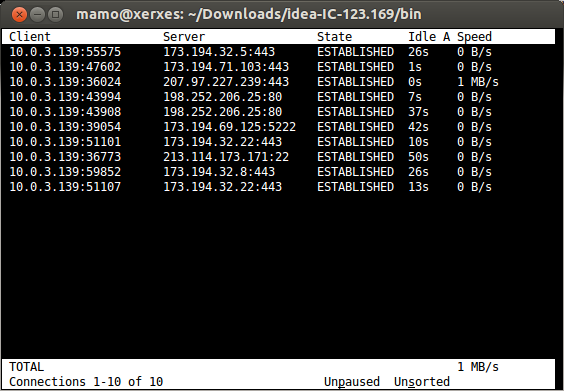Viewport: 564px width, 391px height.
Task: Click the 1 MB/s speed in connection row
Action: coord(478,82)
